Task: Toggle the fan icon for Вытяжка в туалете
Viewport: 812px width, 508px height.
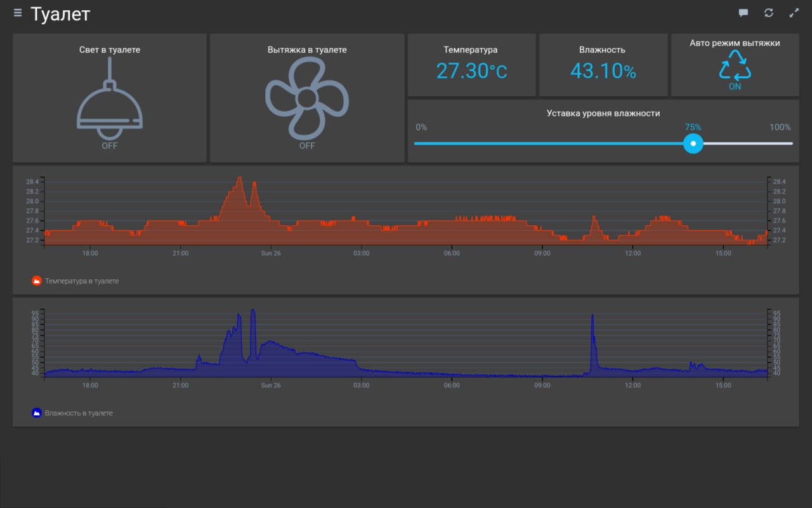Action: pos(307,98)
